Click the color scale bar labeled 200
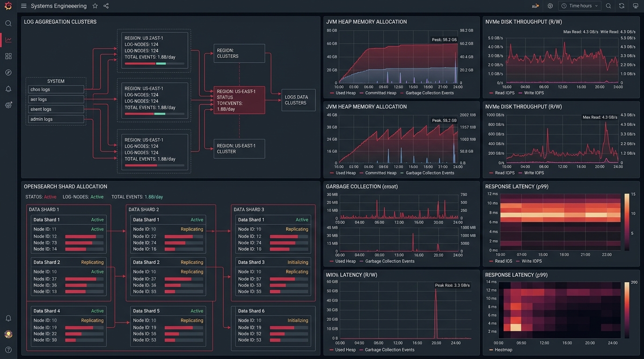Viewport: 644px width, 359px height. (x=627, y=310)
